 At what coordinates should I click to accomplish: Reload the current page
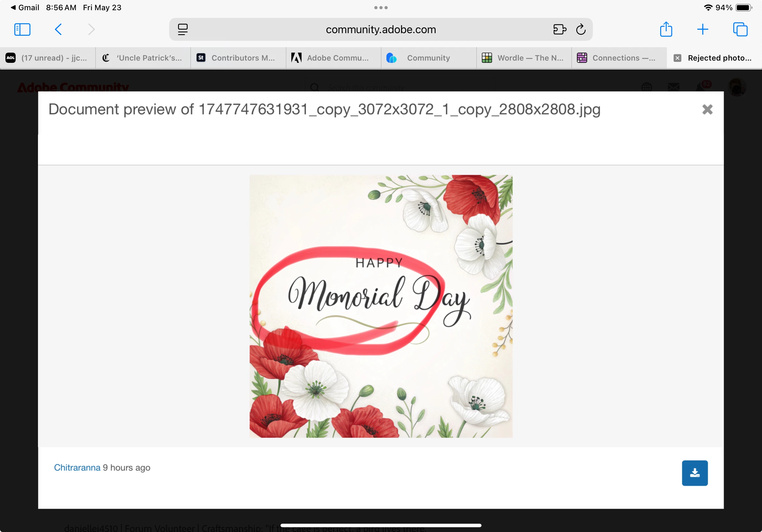click(x=581, y=30)
